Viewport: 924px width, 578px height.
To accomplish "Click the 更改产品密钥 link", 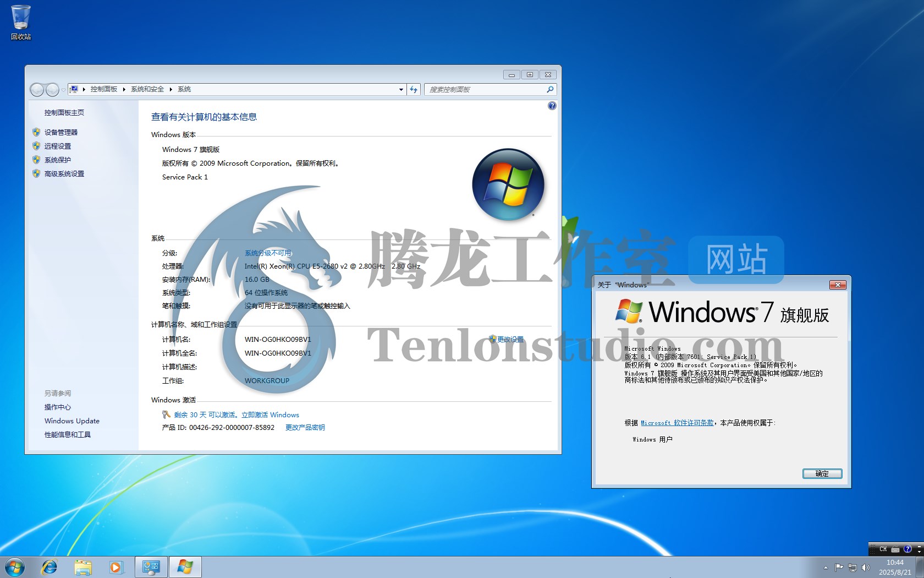I will (x=305, y=427).
